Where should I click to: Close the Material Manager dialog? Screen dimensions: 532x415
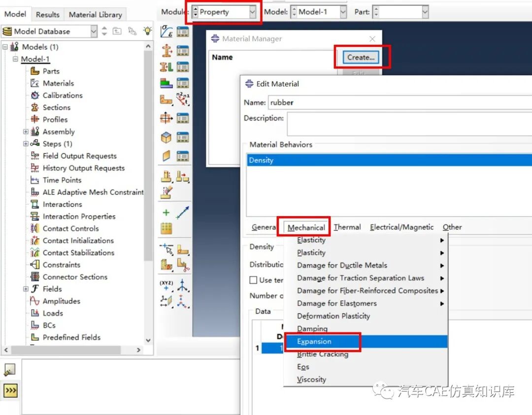(372, 39)
